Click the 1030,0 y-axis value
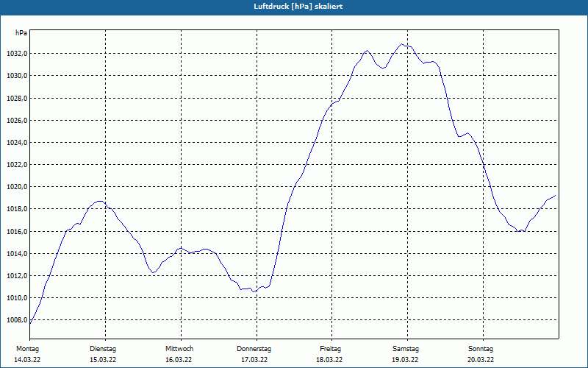 pos(17,76)
